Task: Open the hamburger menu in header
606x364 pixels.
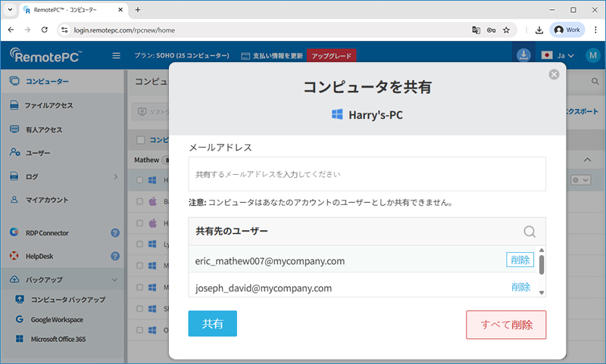Action: tap(116, 55)
